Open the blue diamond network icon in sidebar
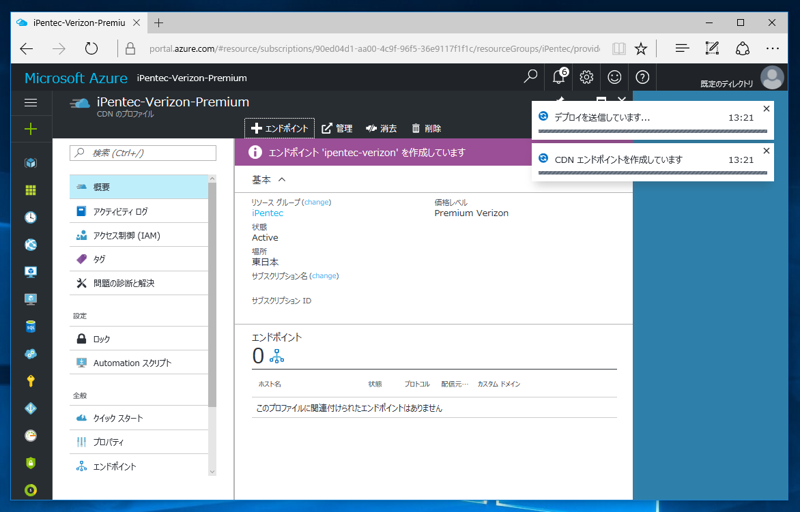The height and width of the screenshot is (512, 800). [x=31, y=408]
